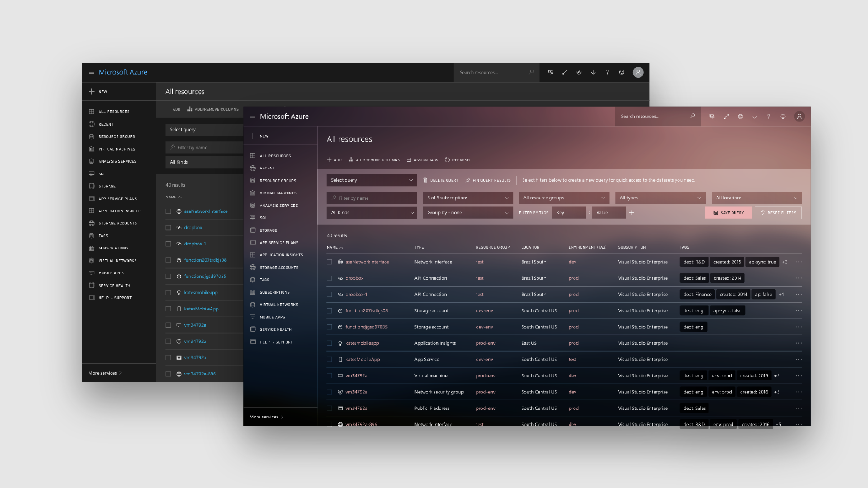This screenshot has height=488, width=868.
Task: Open hamburger menu in front Azure window
Action: pos(253,116)
